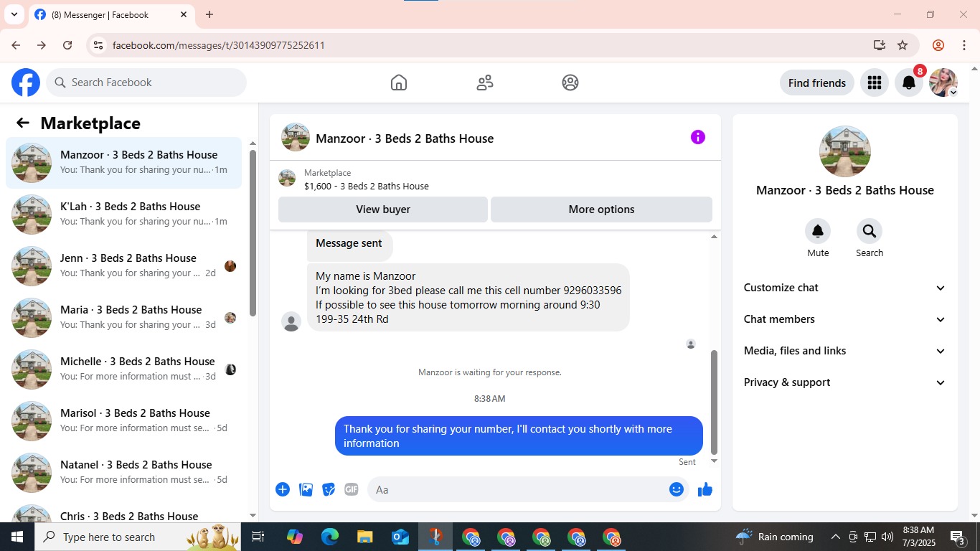Send a thumbs up like
Image resolution: width=980 pixels, height=551 pixels.
pyautogui.click(x=705, y=489)
